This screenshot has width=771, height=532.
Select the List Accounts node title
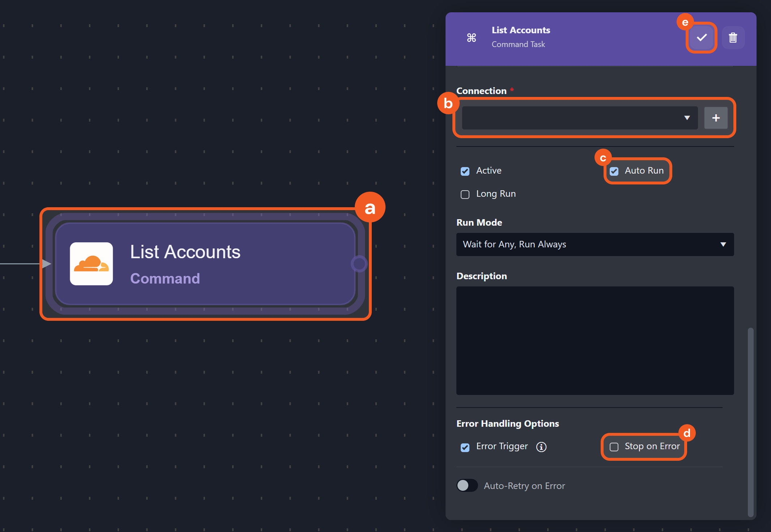(185, 252)
